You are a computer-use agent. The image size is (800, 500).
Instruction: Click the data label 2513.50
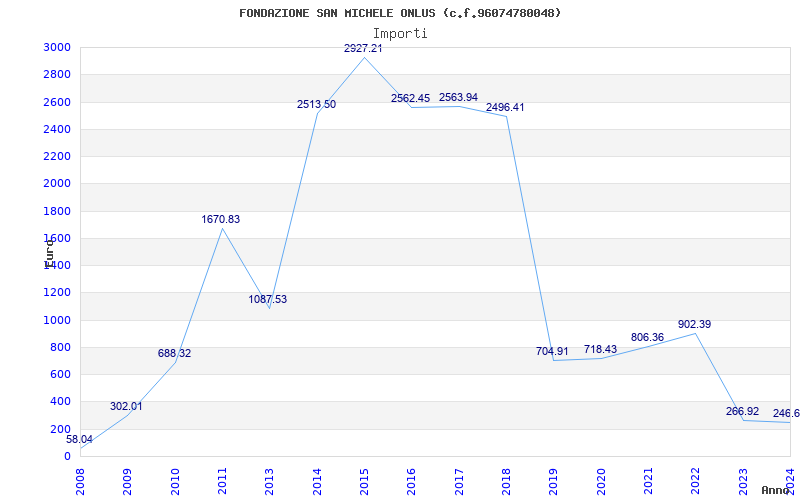[316, 105]
